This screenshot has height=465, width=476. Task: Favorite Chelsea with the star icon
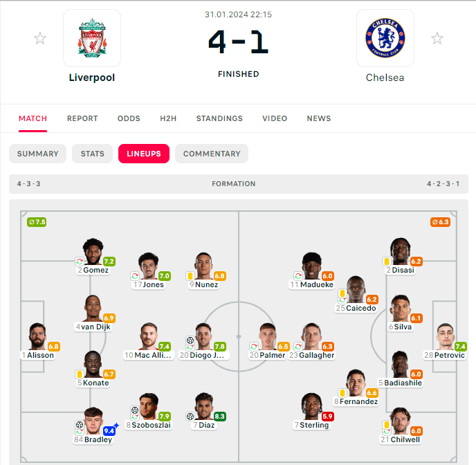coord(437,39)
